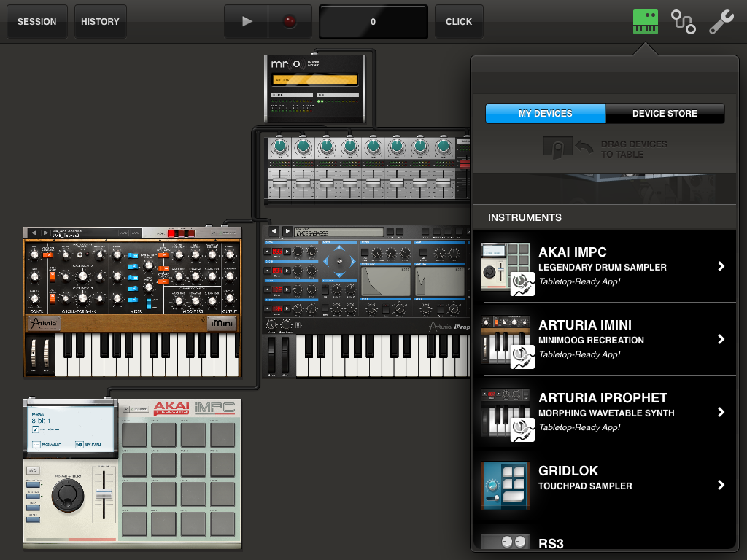Open iMPC wrench settings icon
The height and width of the screenshot is (560, 747).
tap(127, 409)
